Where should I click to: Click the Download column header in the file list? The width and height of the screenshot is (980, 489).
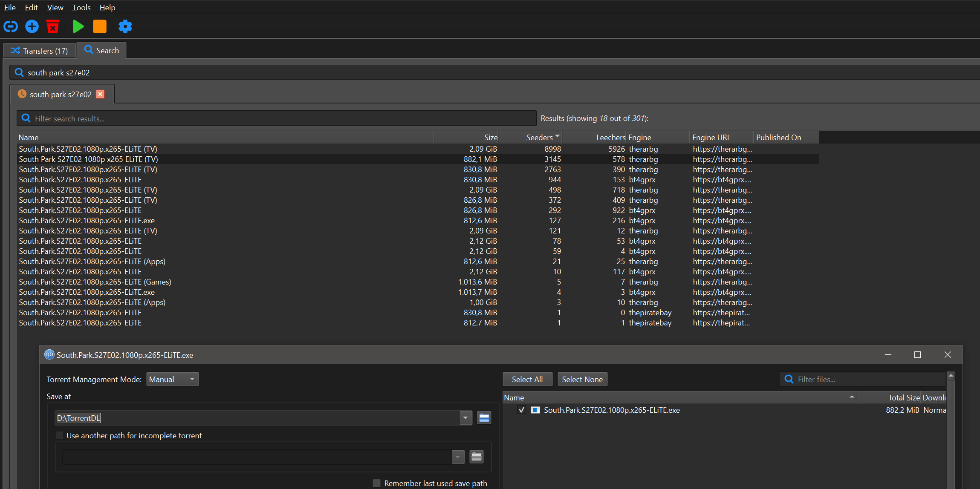[x=934, y=397]
